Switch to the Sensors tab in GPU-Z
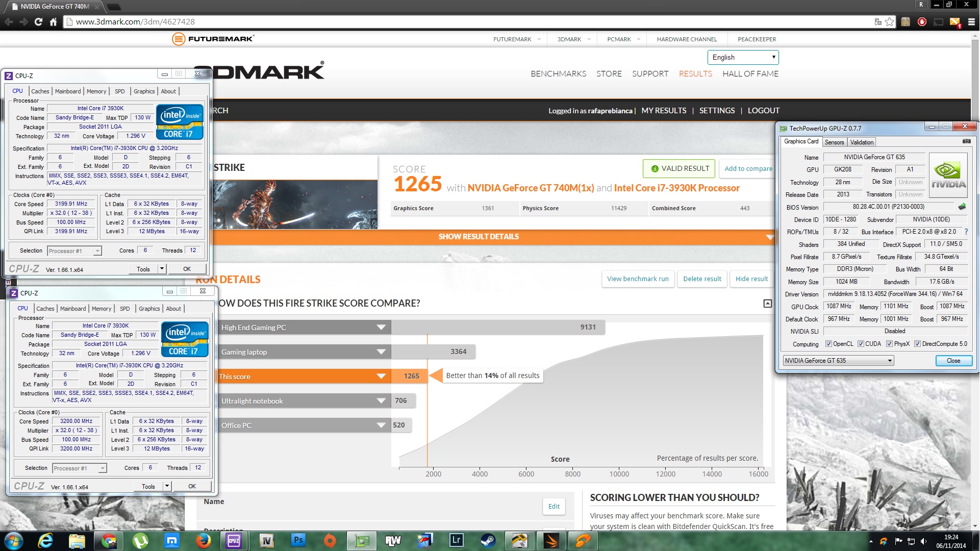The width and height of the screenshot is (980, 551). click(834, 142)
